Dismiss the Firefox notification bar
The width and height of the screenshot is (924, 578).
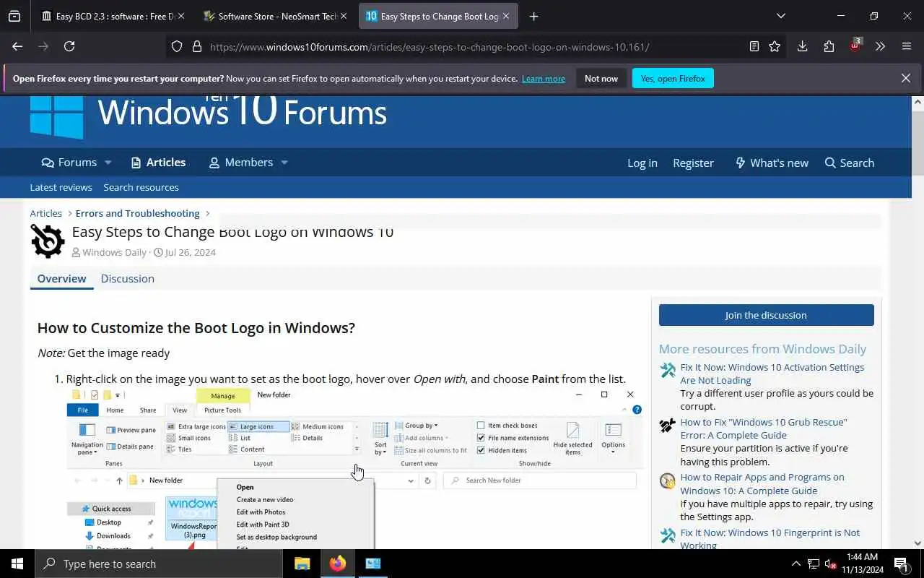[x=906, y=78]
